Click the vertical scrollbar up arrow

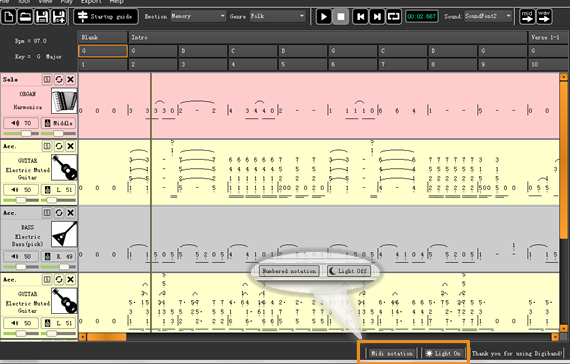pyautogui.click(x=563, y=77)
